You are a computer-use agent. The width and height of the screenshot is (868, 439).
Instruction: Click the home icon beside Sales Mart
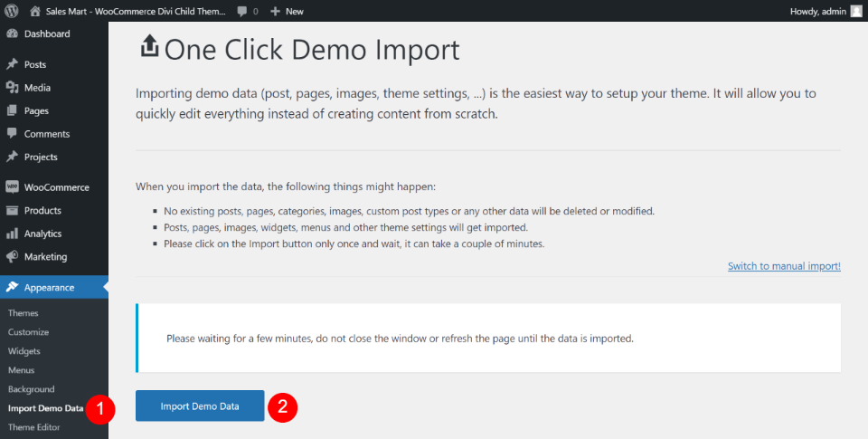pos(35,11)
